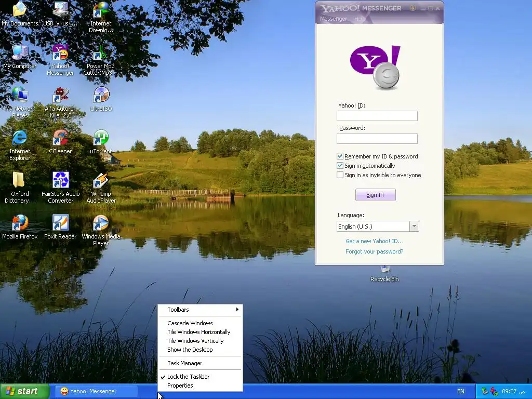532x399 pixels.
Task: Select the Internet Explorer desktop icon
Action: (20, 145)
